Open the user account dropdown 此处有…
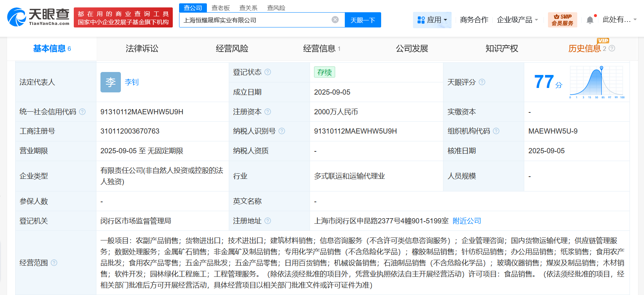The image size is (644, 295). 619,20
